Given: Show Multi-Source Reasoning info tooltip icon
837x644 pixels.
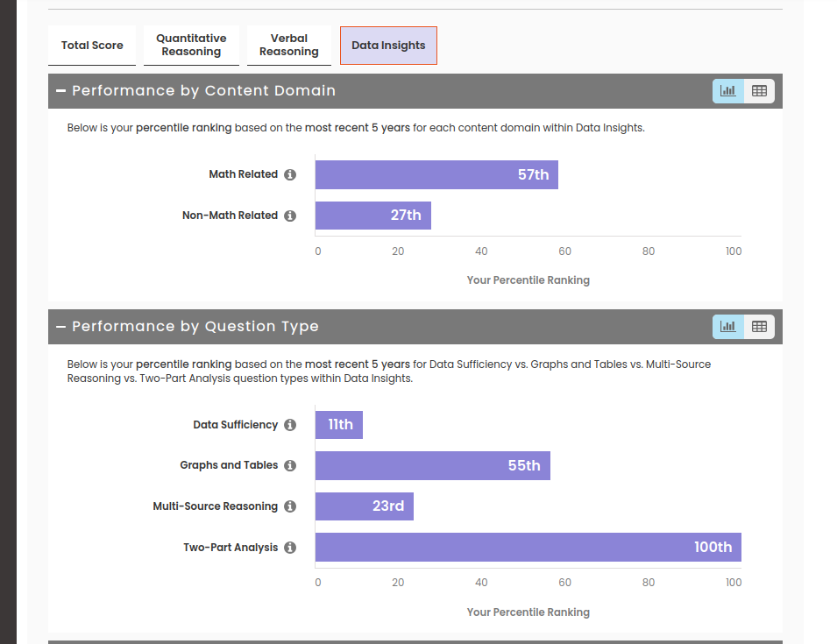Looking at the screenshot, I should click(290, 506).
